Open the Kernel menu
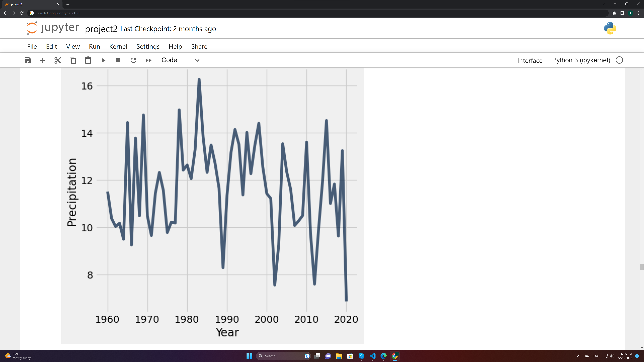644x362 pixels. [x=118, y=46]
